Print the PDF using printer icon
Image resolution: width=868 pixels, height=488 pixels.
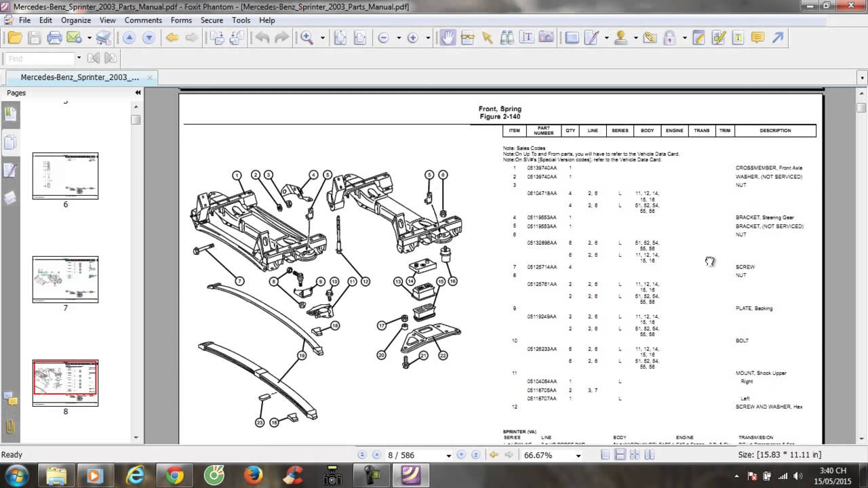[x=54, y=38]
